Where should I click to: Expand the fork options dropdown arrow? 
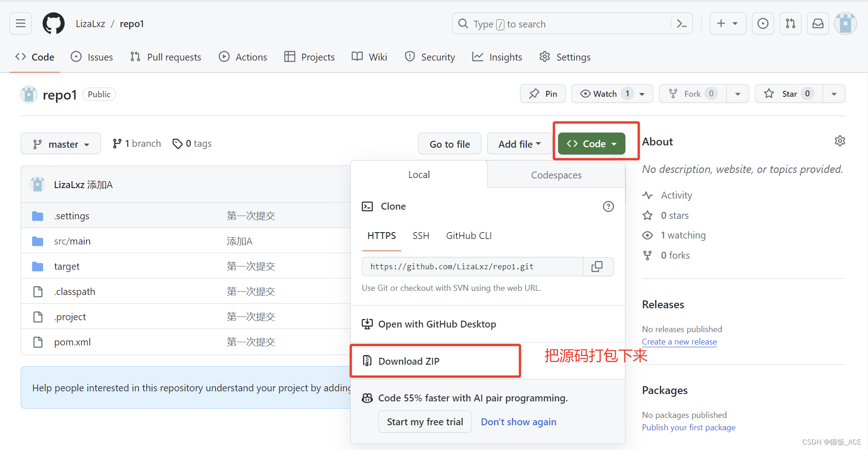tap(738, 94)
